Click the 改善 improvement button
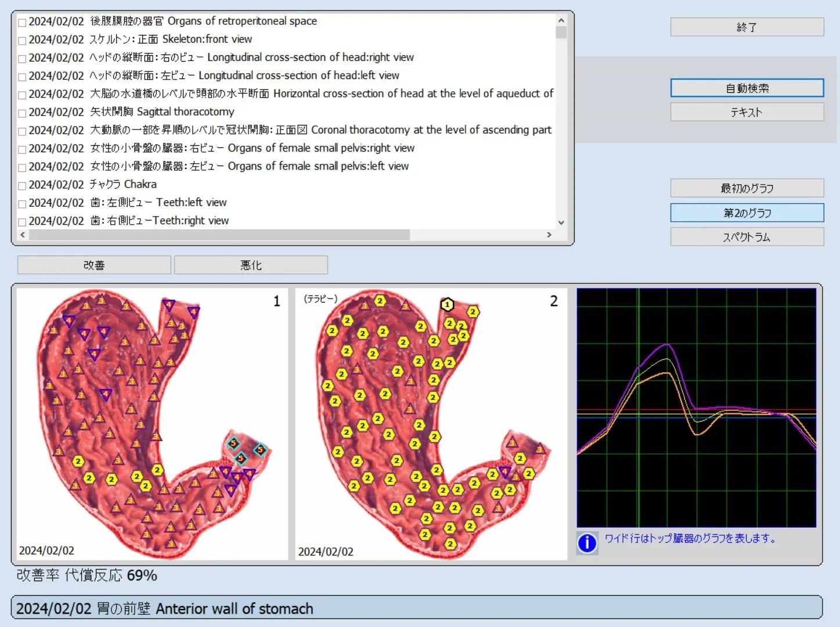The image size is (840, 627). (94, 265)
